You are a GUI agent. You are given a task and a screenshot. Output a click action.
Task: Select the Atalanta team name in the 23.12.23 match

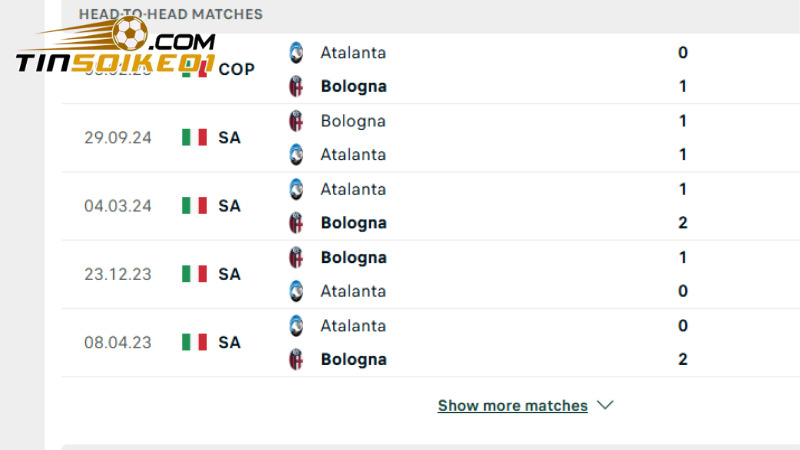click(353, 291)
